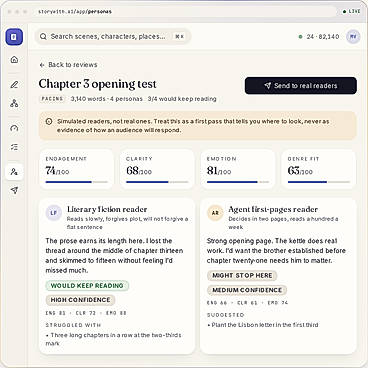Click the Engagement 74/100 progress bar
Viewport: 368px width, 368px height.
pyautogui.click(x=77, y=182)
